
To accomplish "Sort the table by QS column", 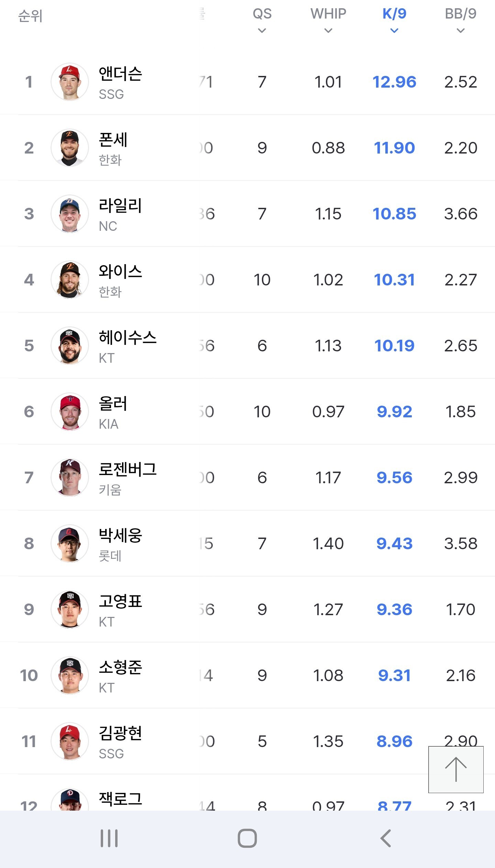I will point(262,20).
